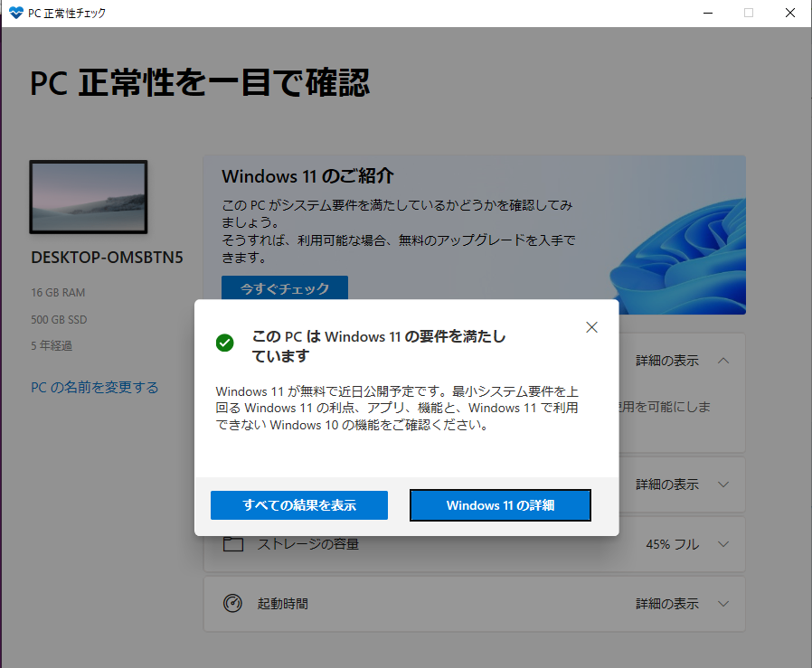812x668 pixels.
Task: Click the green checkmark status icon
Action: coord(225,343)
